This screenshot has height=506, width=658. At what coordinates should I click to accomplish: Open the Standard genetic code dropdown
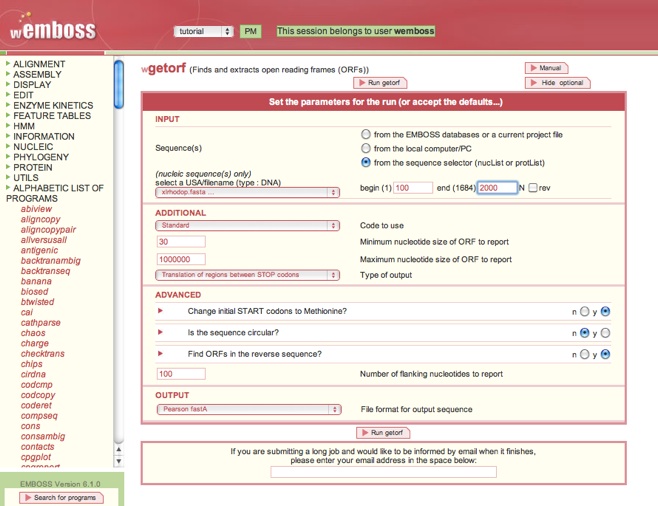click(x=247, y=225)
